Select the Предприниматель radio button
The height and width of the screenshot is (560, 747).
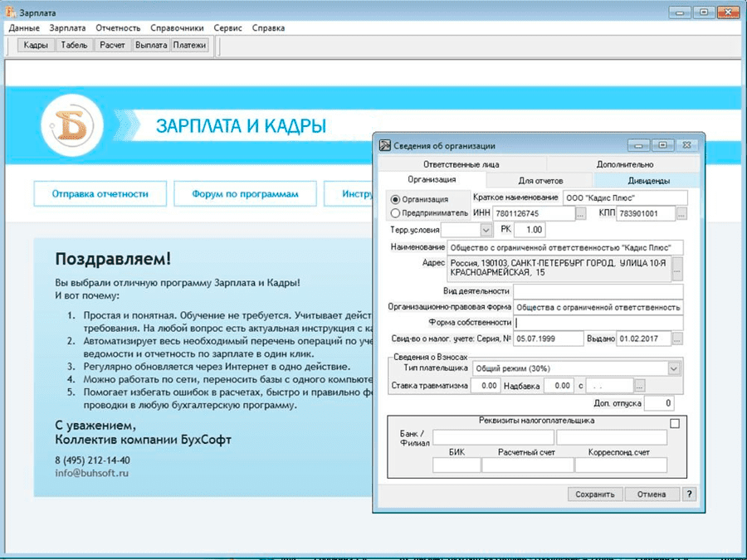395,213
